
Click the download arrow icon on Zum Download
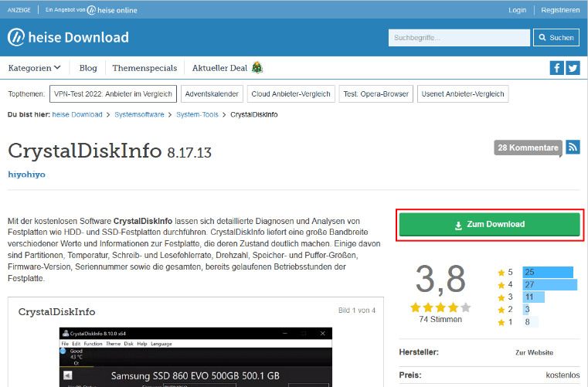coord(458,226)
